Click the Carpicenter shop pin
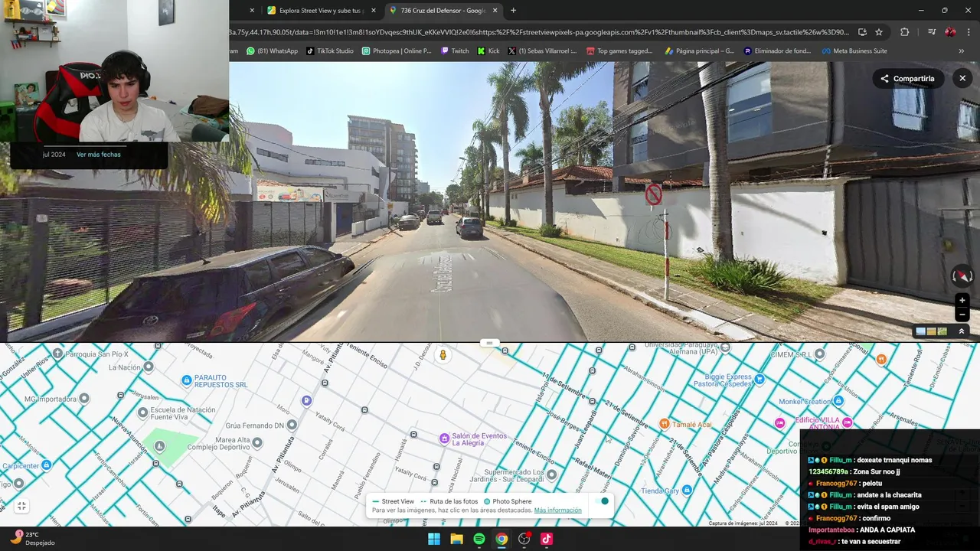This screenshot has width=980, height=551. (46, 465)
